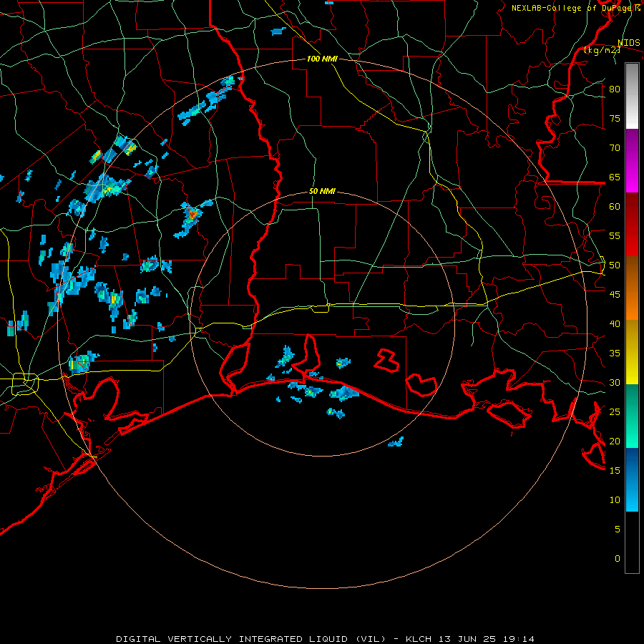Click the yellow segment of the color bar
The width and height of the screenshot is (644, 644).
632,352
